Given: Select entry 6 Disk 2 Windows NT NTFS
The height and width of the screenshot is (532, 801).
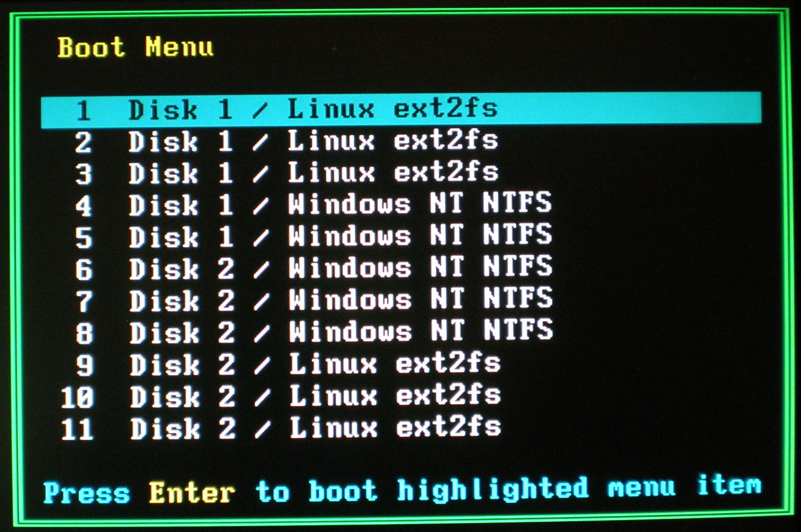Looking at the screenshot, I should pyautogui.click(x=313, y=269).
